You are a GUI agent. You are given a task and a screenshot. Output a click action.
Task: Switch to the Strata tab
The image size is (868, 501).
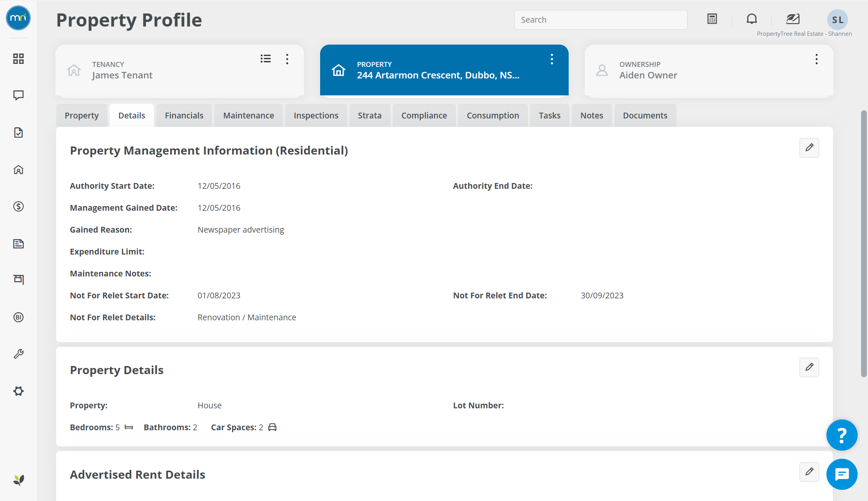[370, 115]
